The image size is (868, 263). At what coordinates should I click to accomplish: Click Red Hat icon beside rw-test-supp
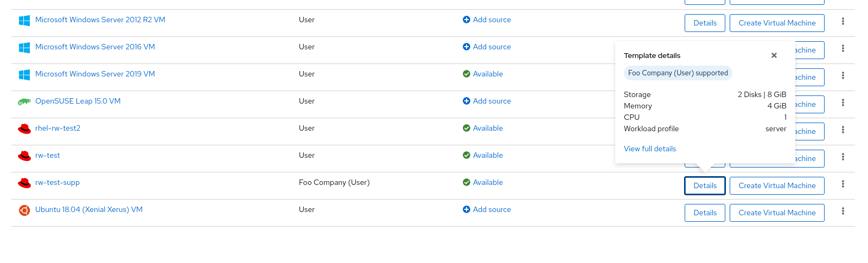point(24,183)
